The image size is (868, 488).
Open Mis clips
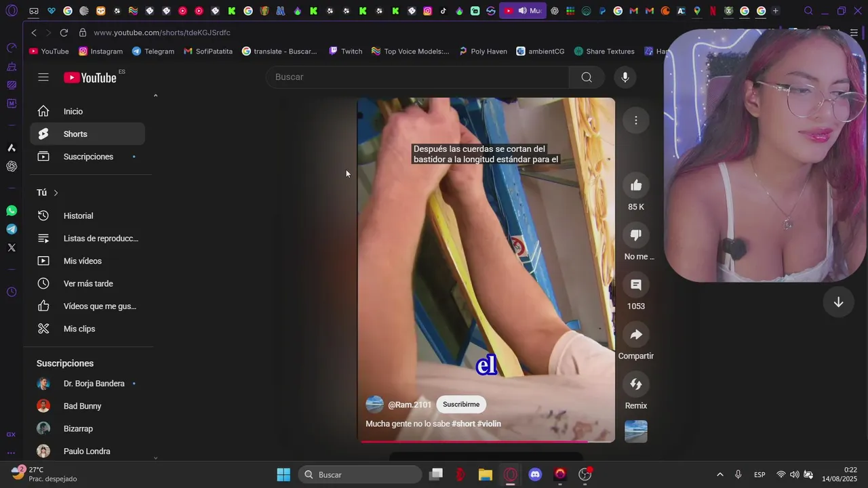87,329
